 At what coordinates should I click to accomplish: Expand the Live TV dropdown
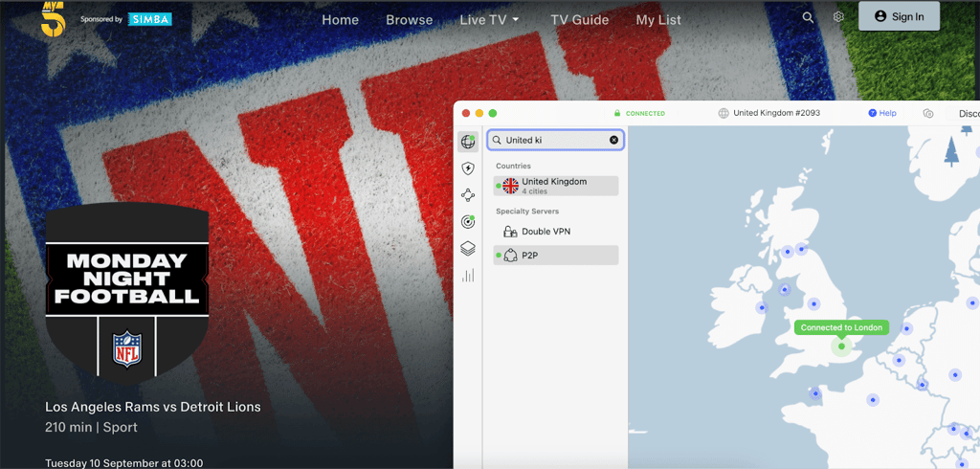click(x=489, y=20)
